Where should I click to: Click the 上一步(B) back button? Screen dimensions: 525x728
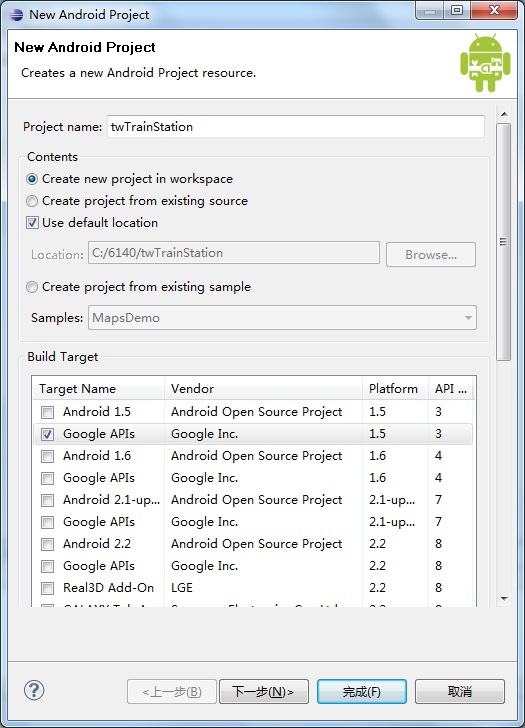[172, 692]
